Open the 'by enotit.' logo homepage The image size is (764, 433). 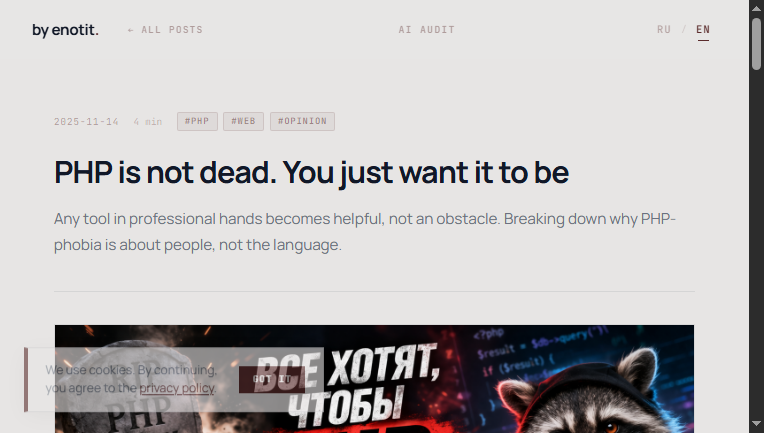pyautogui.click(x=65, y=30)
